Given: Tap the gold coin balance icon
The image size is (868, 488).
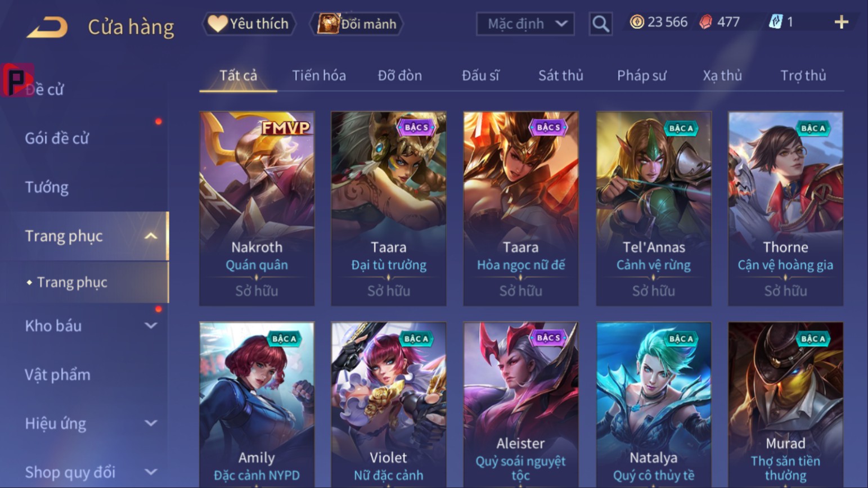Looking at the screenshot, I should point(637,22).
